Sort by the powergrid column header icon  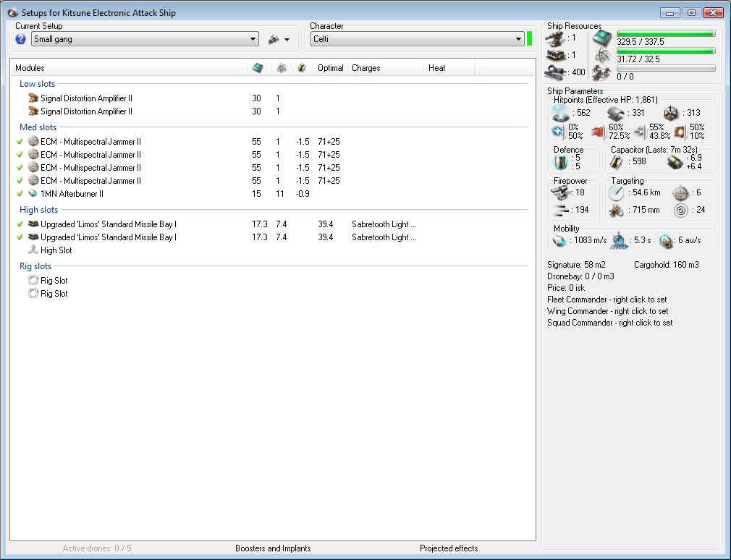tap(281, 68)
